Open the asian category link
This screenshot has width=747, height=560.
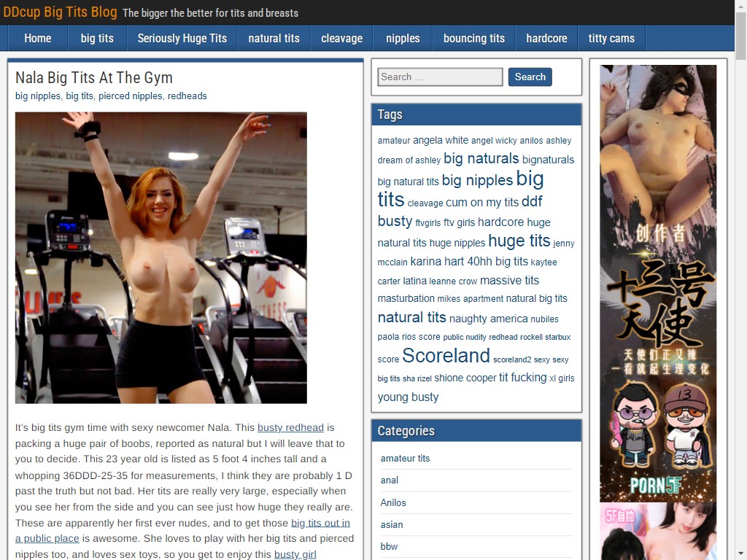(x=392, y=524)
